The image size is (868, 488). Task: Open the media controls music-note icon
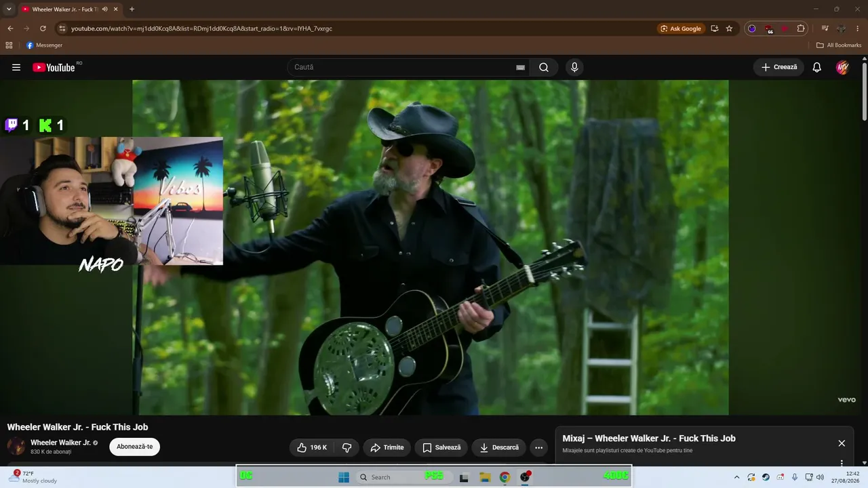click(x=825, y=28)
